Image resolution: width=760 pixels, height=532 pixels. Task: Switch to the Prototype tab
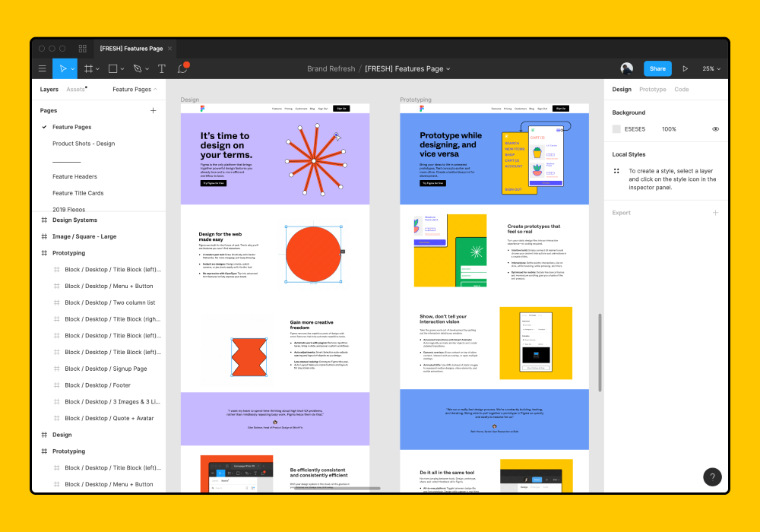coord(651,89)
